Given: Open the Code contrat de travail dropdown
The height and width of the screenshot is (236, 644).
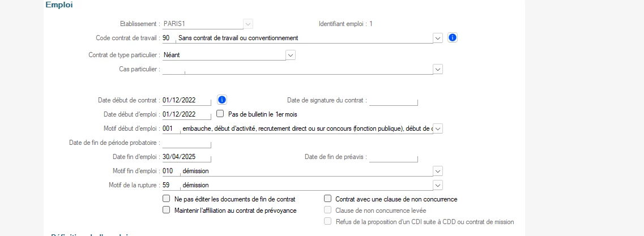Looking at the screenshot, I should point(438,38).
